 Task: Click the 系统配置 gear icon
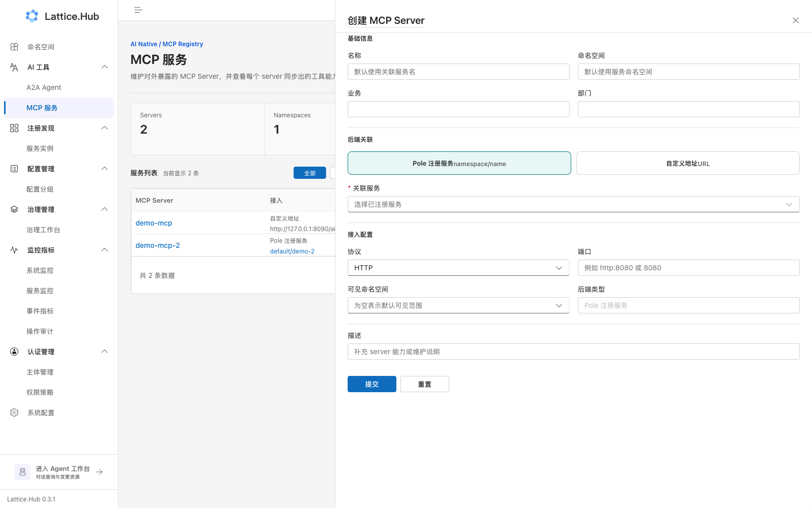pyautogui.click(x=14, y=412)
